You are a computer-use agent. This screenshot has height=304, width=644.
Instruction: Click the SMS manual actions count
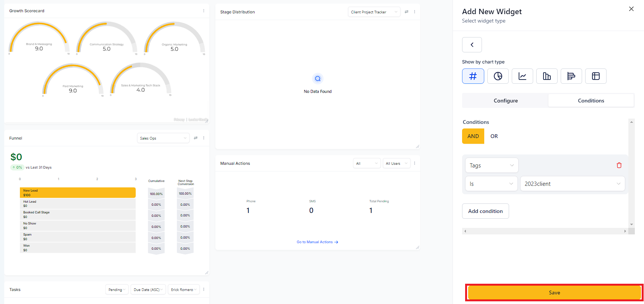[311, 210]
